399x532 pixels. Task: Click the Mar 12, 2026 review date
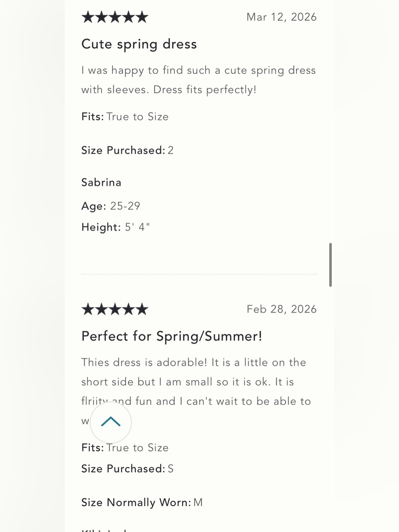(x=282, y=17)
